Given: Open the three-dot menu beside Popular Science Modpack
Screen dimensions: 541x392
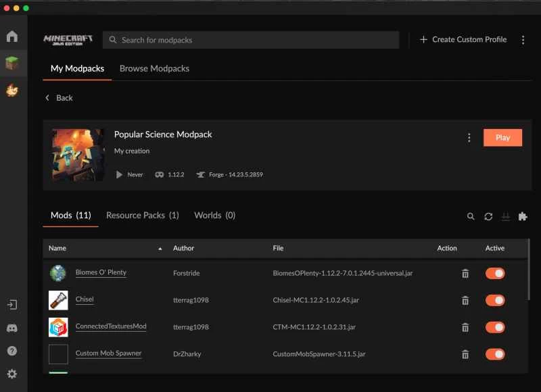Looking at the screenshot, I should pos(469,137).
